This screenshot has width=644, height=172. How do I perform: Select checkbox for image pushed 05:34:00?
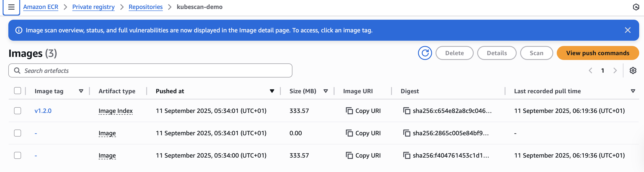click(x=18, y=155)
